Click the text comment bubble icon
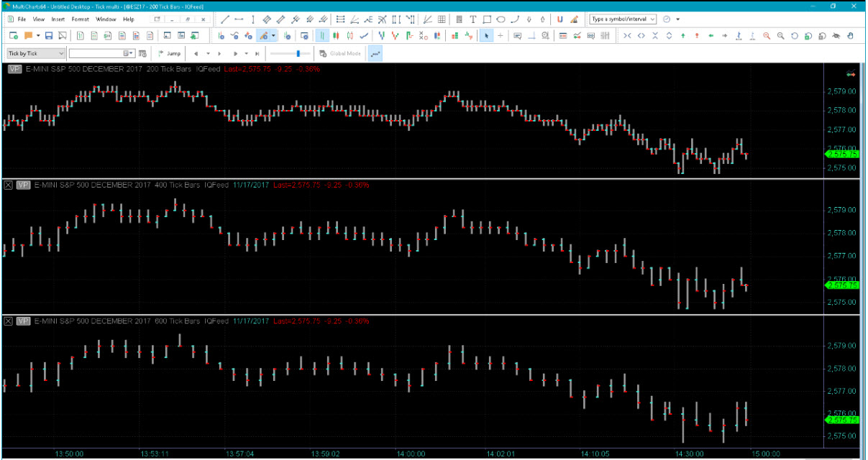Viewport: 868px width, 460px height. [517, 35]
